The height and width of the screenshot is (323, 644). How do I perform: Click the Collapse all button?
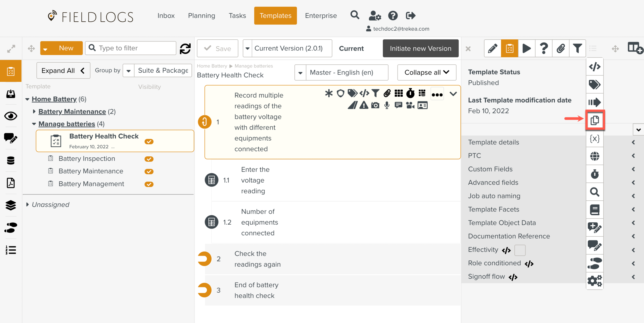427,72
